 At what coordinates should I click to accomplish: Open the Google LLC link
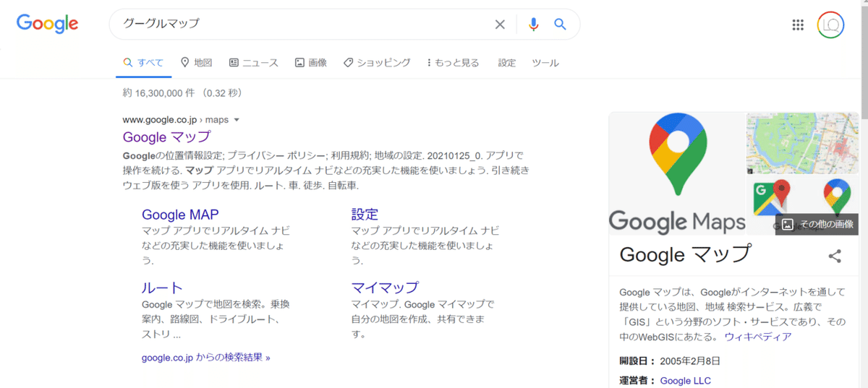click(x=686, y=381)
